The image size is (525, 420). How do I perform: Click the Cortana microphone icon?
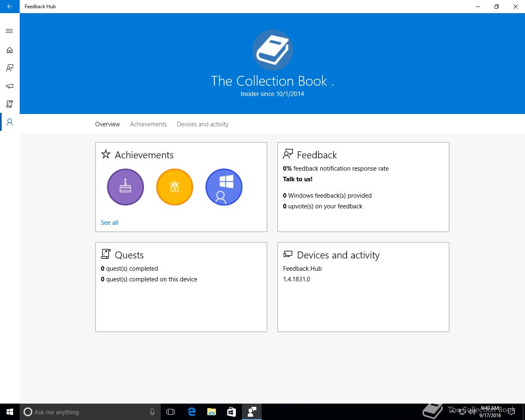coord(152,412)
